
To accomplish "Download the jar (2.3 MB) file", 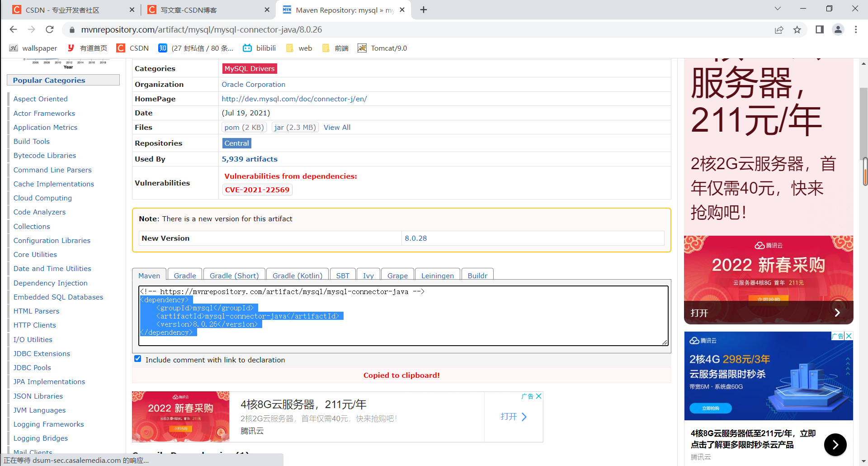I will pyautogui.click(x=295, y=127).
